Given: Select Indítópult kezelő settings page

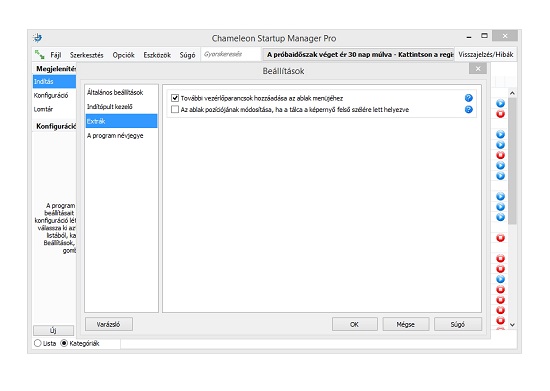Looking at the screenshot, I should click(121, 107).
